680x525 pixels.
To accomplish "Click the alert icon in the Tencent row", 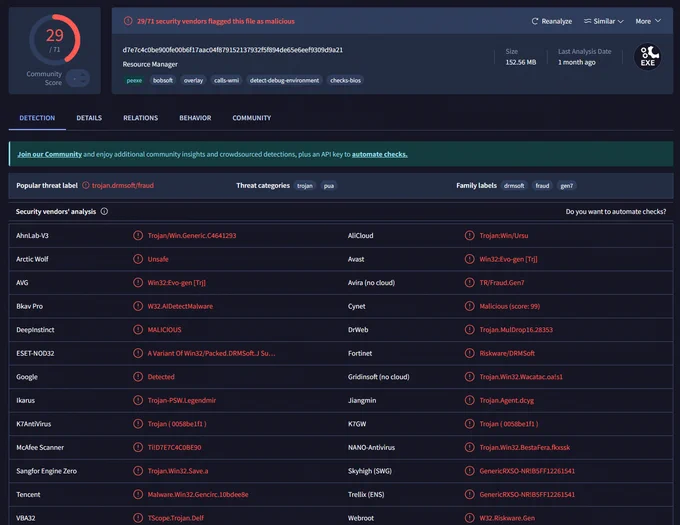I will pyautogui.click(x=138, y=494).
